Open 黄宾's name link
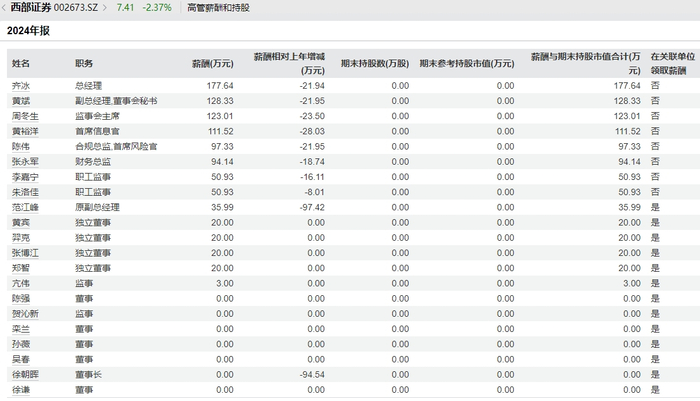700x401 pixels. click(x=21, y=222)
